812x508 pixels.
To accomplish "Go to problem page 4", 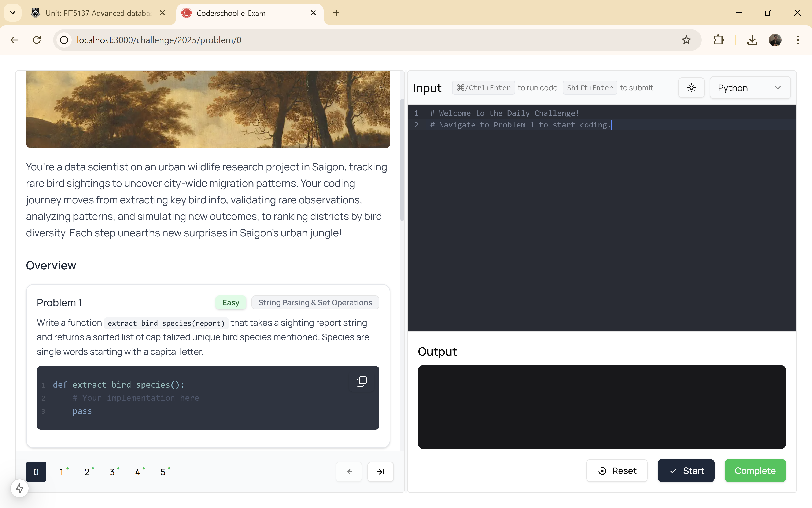I will coord(138,472).
